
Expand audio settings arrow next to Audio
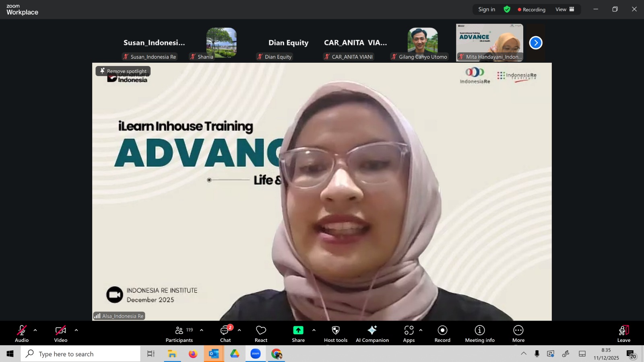coord(35,330)
